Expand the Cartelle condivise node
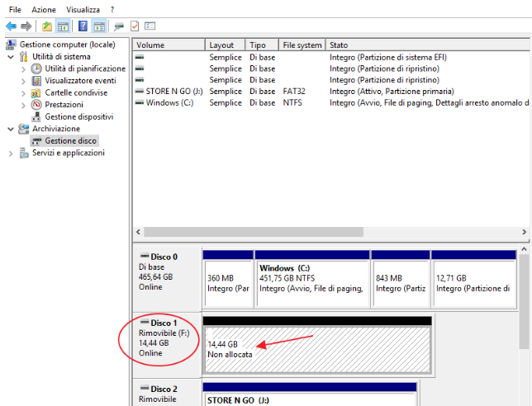Viewport: 532px width, 406px height. (23, 93)
